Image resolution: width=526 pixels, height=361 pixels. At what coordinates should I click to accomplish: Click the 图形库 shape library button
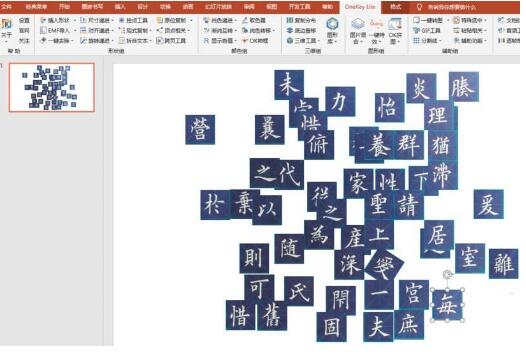(x=332, y=32)
